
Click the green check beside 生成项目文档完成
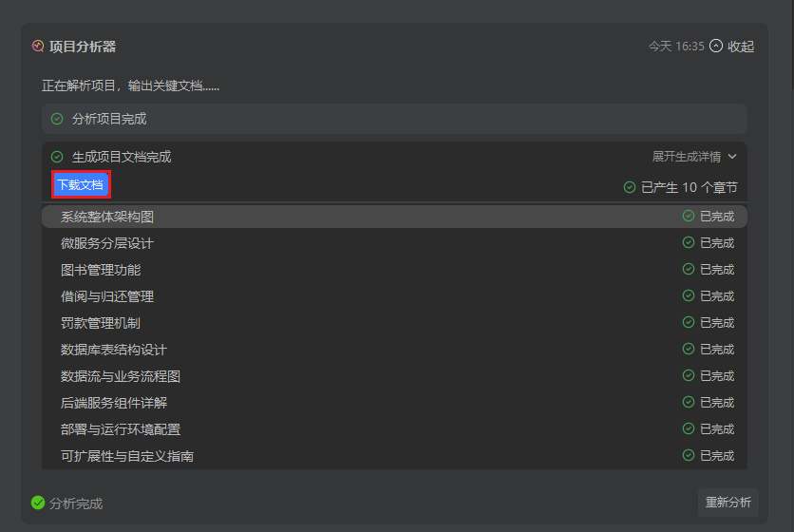[x=57, y=157]
